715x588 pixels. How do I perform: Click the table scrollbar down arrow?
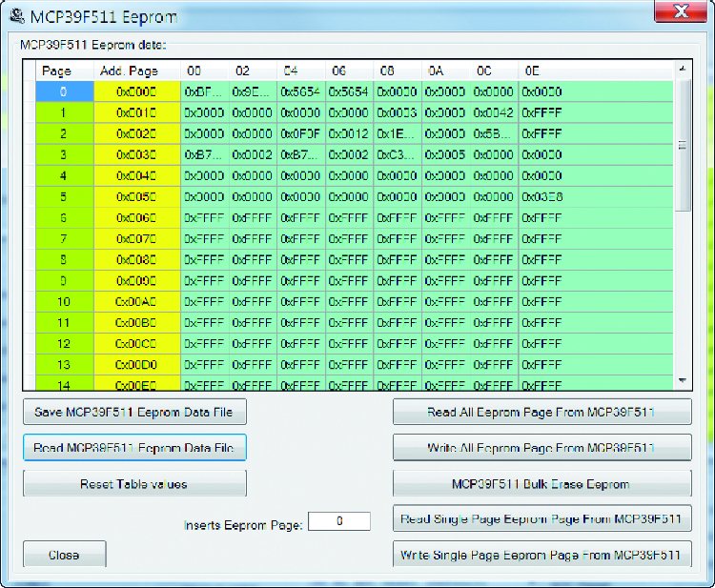[x=683, y=380]
